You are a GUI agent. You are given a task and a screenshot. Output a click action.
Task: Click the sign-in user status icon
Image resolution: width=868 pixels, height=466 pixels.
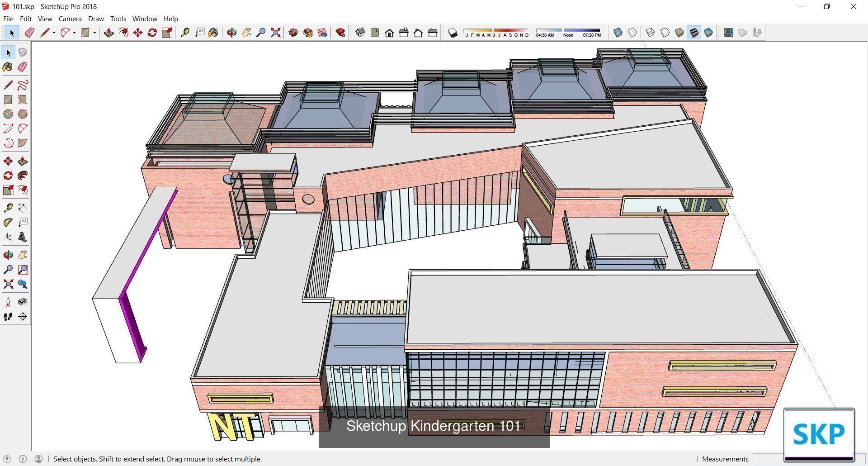coord(39,459)
